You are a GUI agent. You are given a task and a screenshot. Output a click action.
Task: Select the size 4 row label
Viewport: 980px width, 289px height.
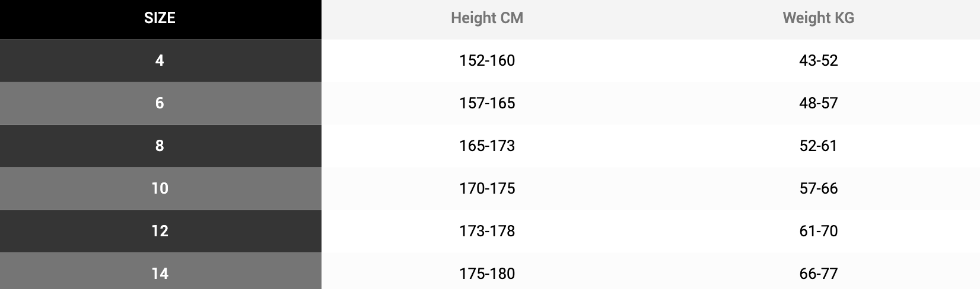(x=160, y=60)
